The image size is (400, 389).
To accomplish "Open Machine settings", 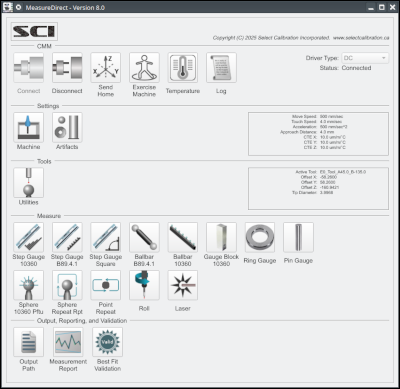I will pyautogui.click(x=29, y=127).
